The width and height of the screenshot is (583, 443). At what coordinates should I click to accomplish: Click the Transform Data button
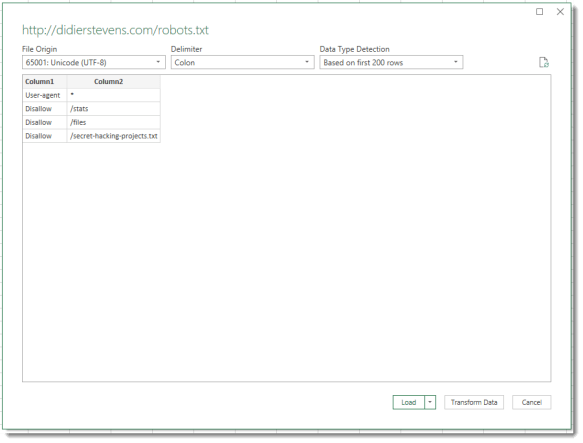click(474, 402)
